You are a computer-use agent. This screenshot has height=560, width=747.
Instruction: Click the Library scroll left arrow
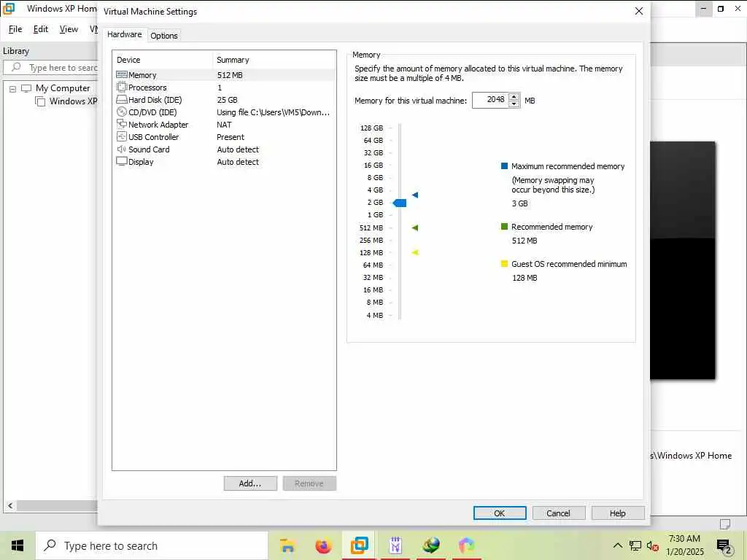point(10,506)
